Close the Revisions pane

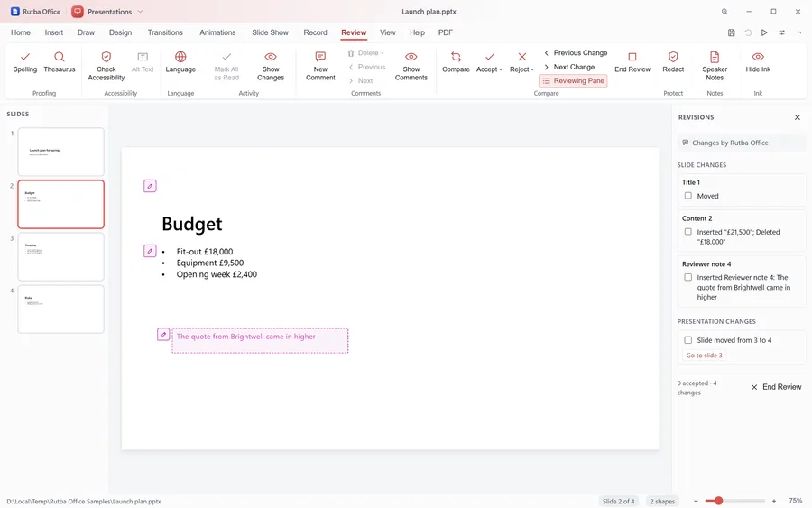pyautogui.click(x=798, y=117)
